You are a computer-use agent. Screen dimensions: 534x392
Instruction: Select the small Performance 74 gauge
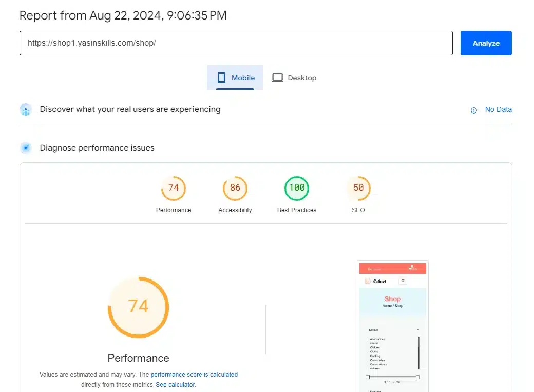(174, 189)
